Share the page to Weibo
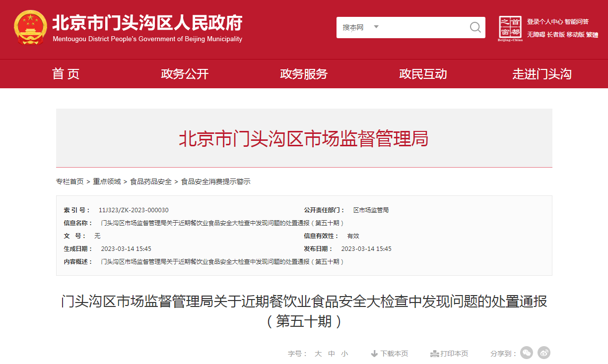Screen dimensions: 608x364 tap(544, 353)
